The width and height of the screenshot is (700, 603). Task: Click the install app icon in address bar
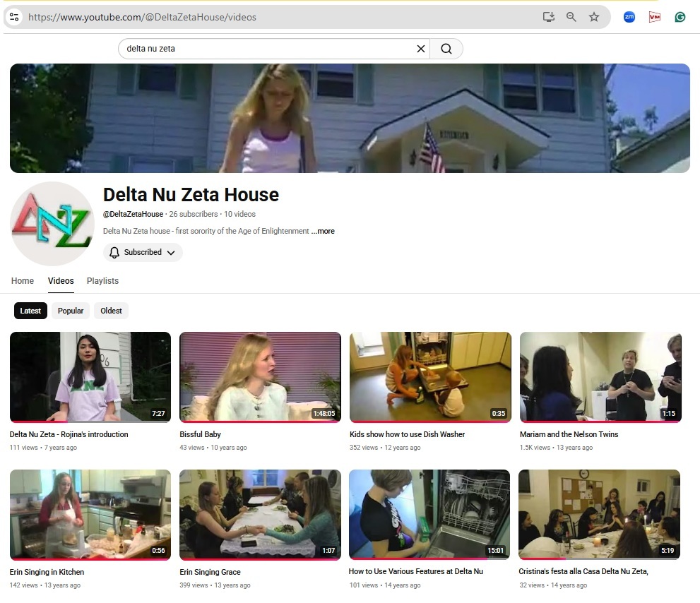(549, 17)
